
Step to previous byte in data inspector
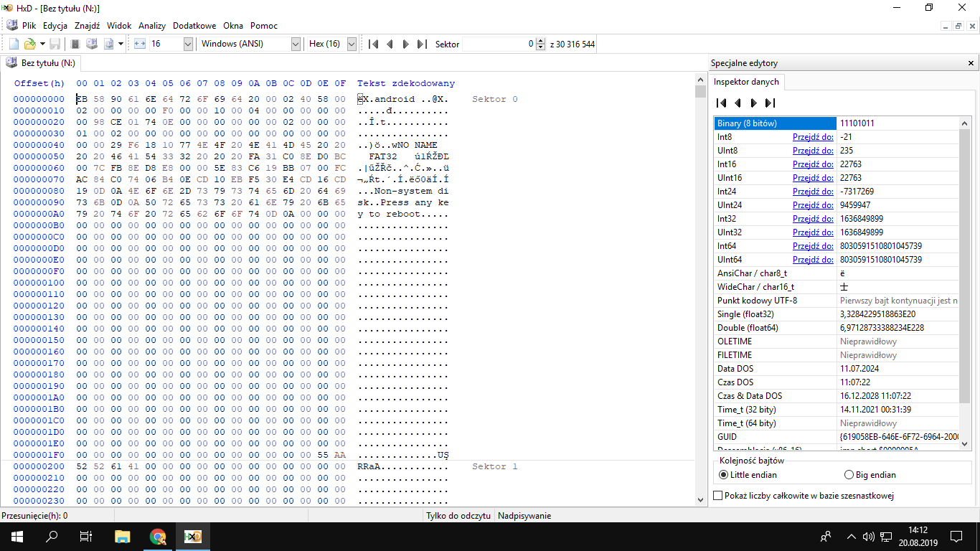(738, 103)
